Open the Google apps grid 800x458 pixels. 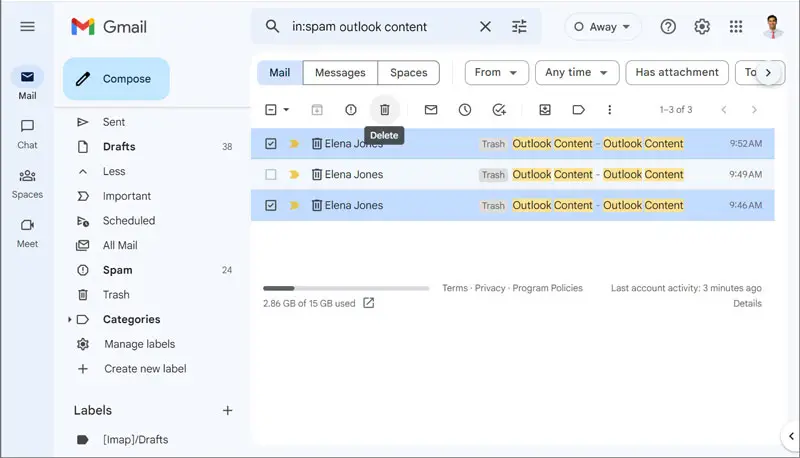[x=736, y=27]
